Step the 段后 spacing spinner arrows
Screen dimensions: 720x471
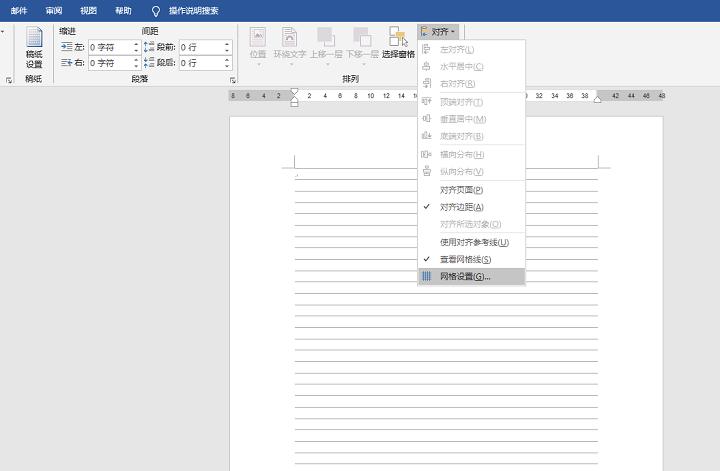click(x=227, y=62)
